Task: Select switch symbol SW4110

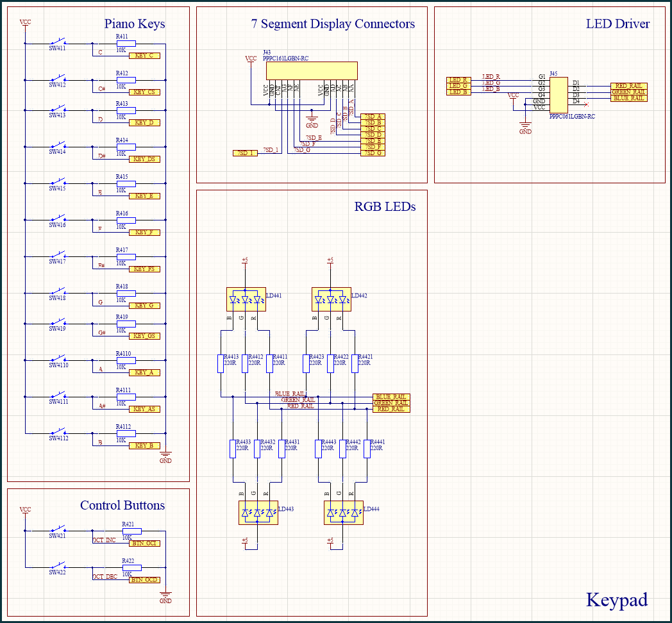Action: pos(58,358)
